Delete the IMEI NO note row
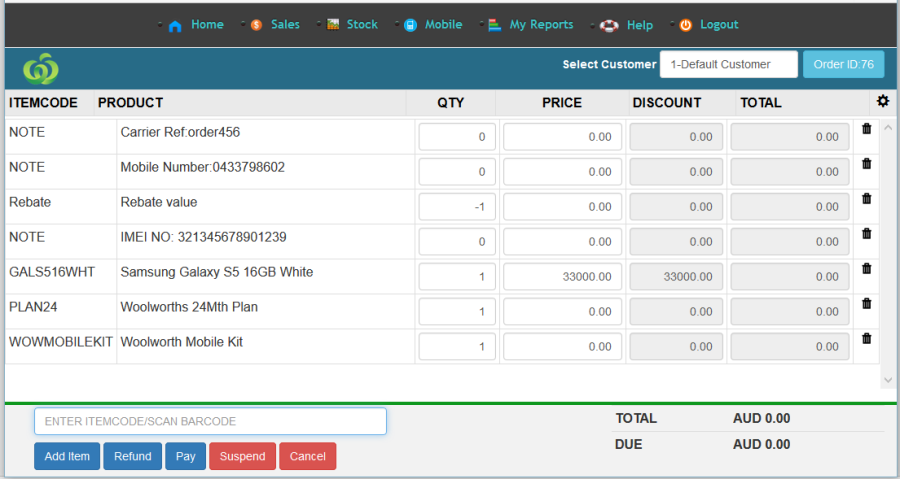This screenshot has width=900, height=479. pyautogui.click(x=867, y=234)
